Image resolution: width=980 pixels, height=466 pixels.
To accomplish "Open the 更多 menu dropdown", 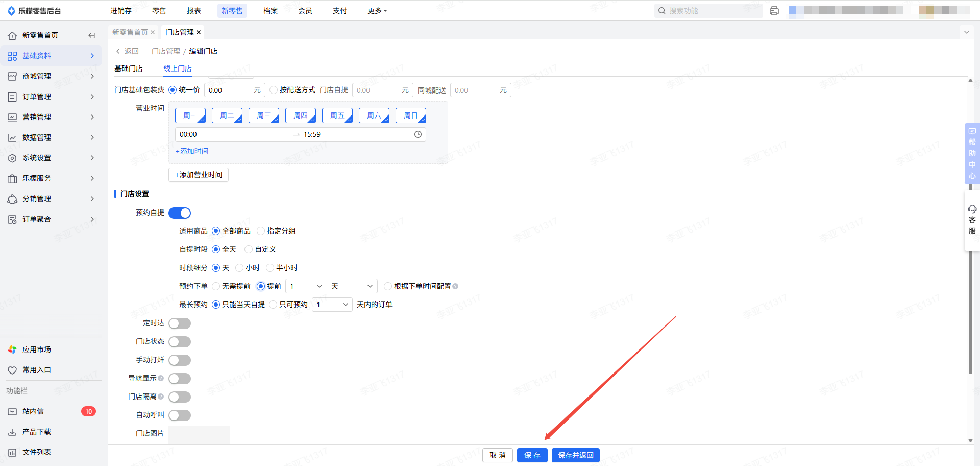I will (x=377, y=11).
